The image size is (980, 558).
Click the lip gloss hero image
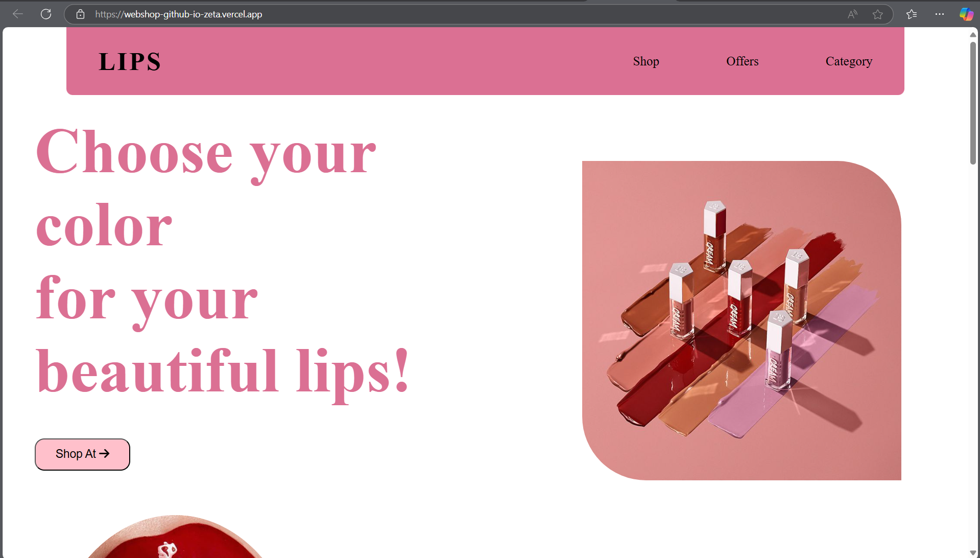point(741,320)
